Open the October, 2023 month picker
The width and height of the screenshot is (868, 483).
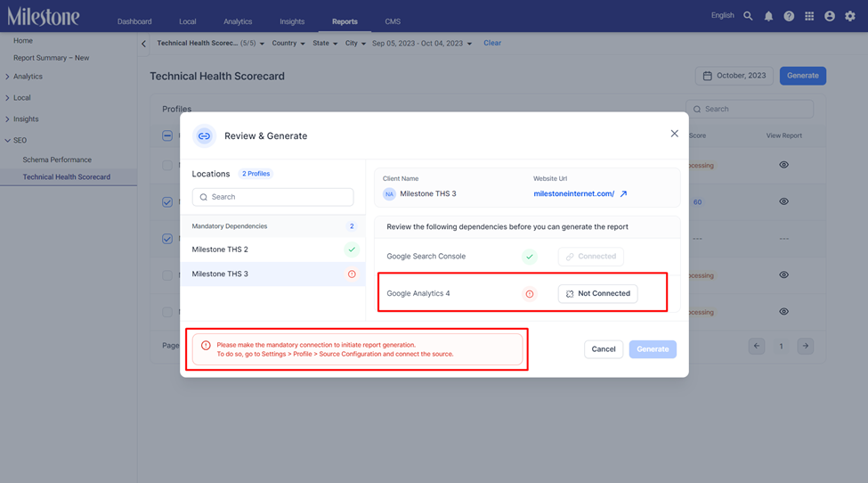point(734,76)
